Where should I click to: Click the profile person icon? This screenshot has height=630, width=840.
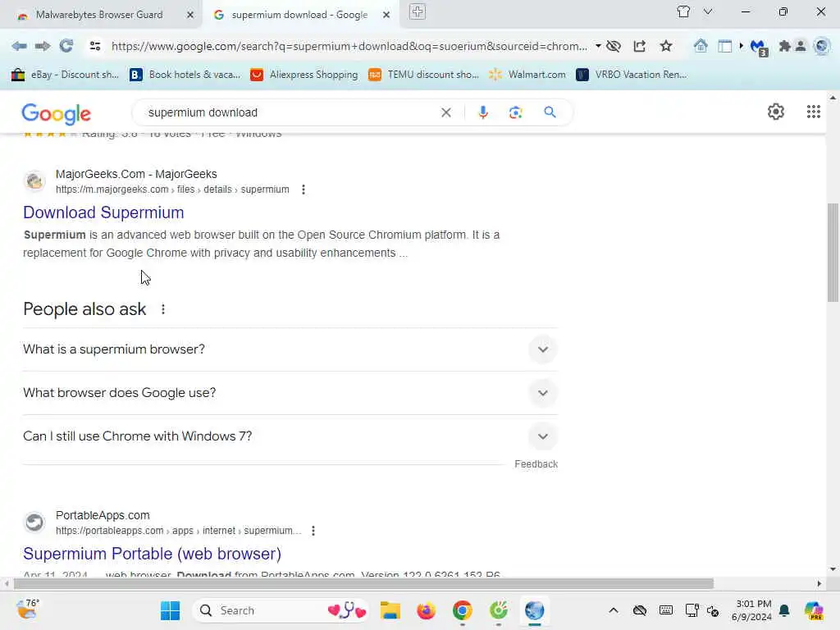tap(801, 46)
